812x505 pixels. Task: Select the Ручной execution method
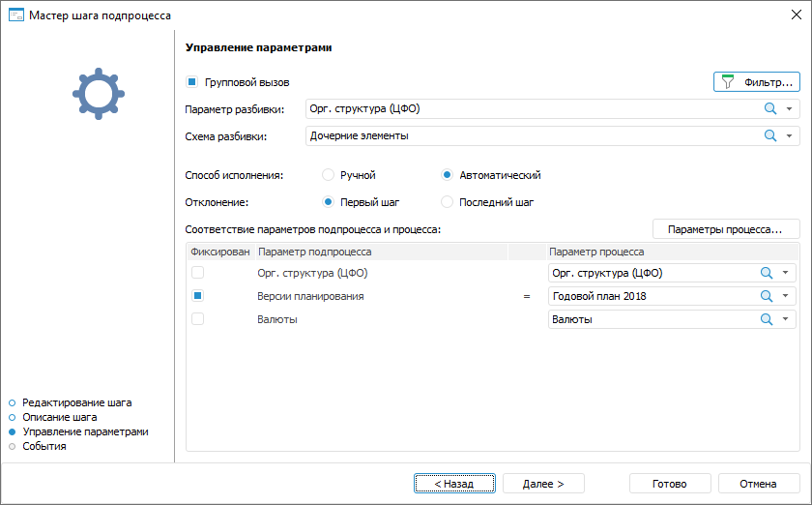coord(328,175)
